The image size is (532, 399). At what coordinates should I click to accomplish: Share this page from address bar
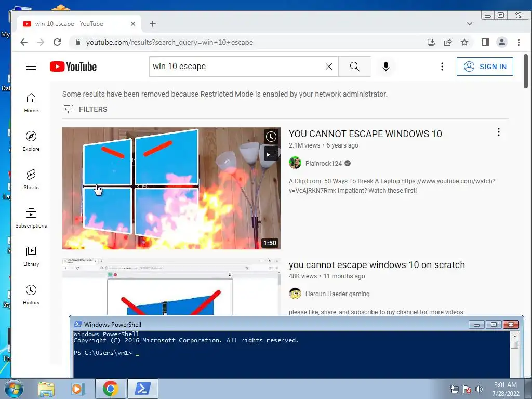447,42
